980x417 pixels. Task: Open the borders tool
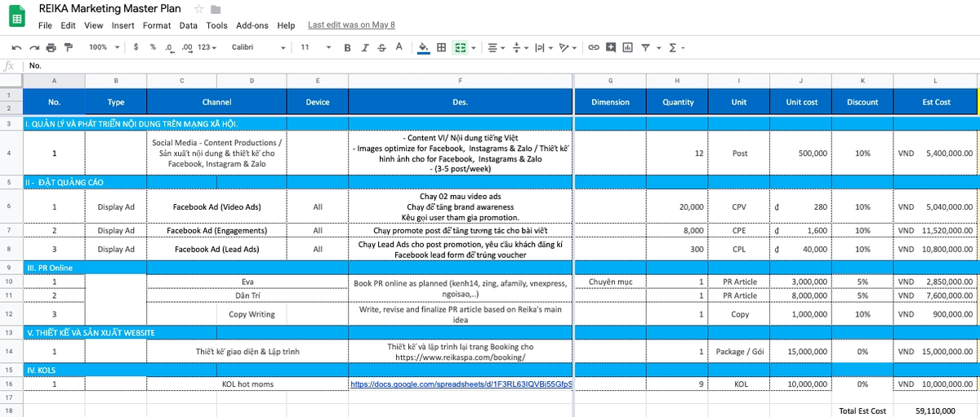tap(442, 47)
